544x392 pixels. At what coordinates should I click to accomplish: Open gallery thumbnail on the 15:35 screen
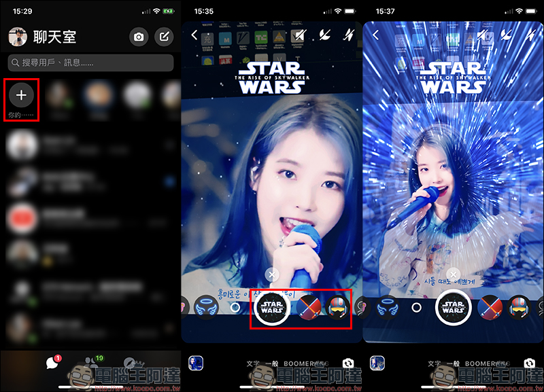click(x=195, y=363)
